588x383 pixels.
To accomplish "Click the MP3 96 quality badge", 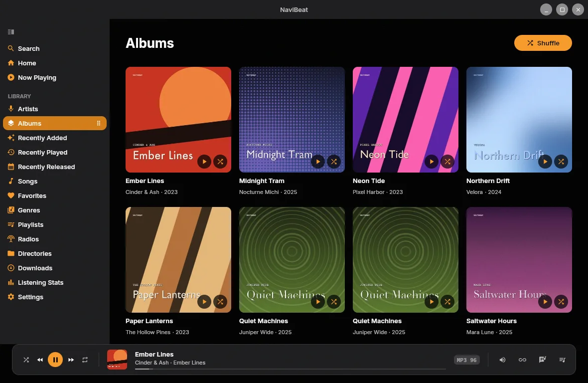I will tap(466, 360).
